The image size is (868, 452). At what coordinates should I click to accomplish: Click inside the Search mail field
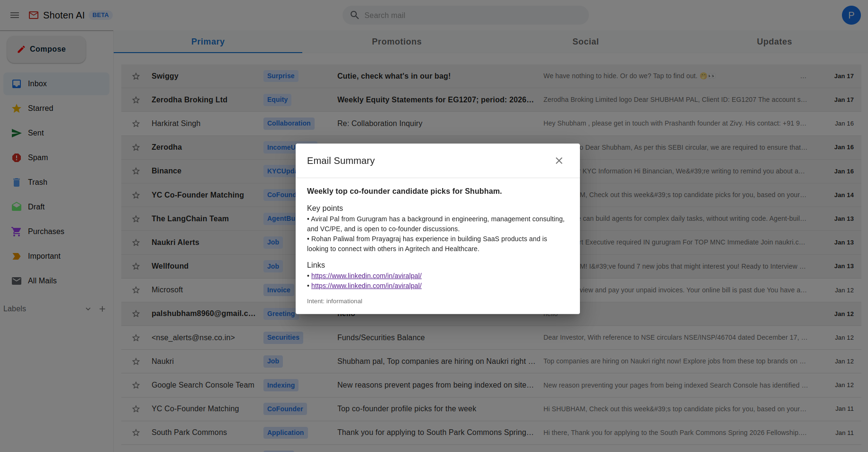(x=465, y=15)
